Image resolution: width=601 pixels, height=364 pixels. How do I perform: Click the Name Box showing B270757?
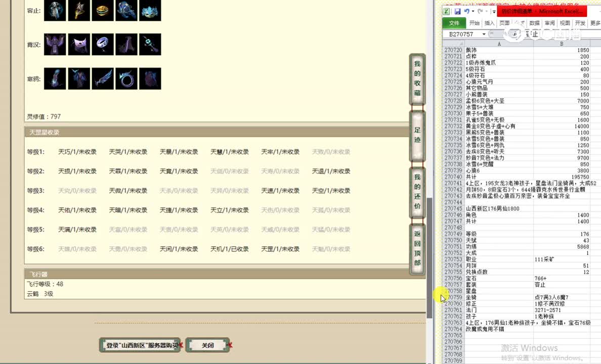461,34
